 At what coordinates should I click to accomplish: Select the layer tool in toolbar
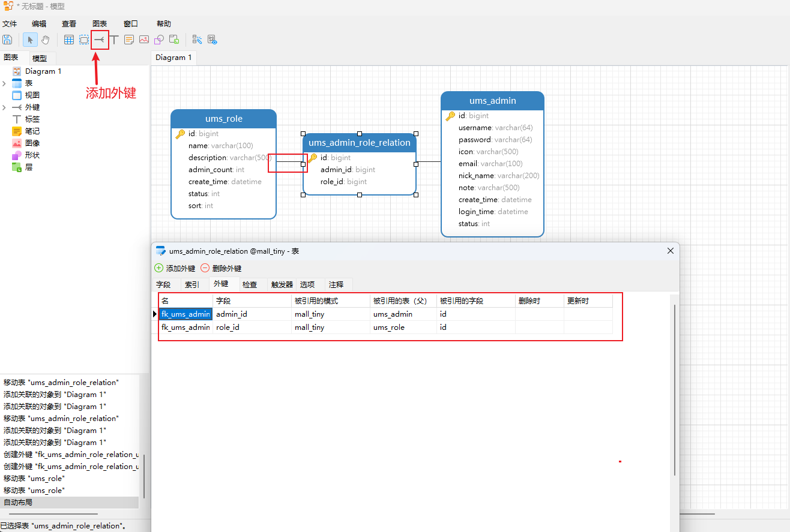(x=174, y=40)
